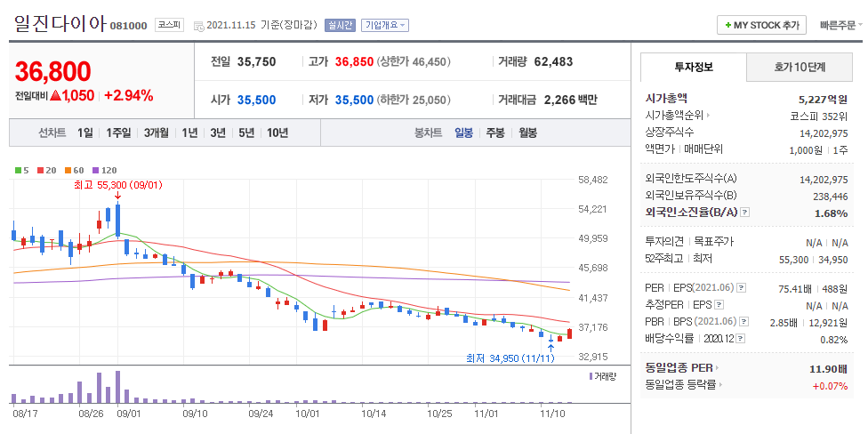Select the 1일 line chart period

pyautogui.click(x=85, y=133)
